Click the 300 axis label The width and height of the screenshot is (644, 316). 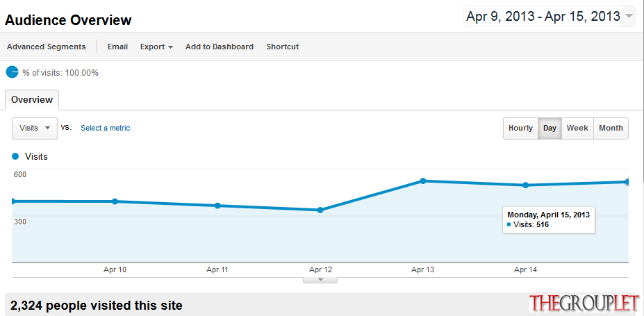[x=20, y=222]
